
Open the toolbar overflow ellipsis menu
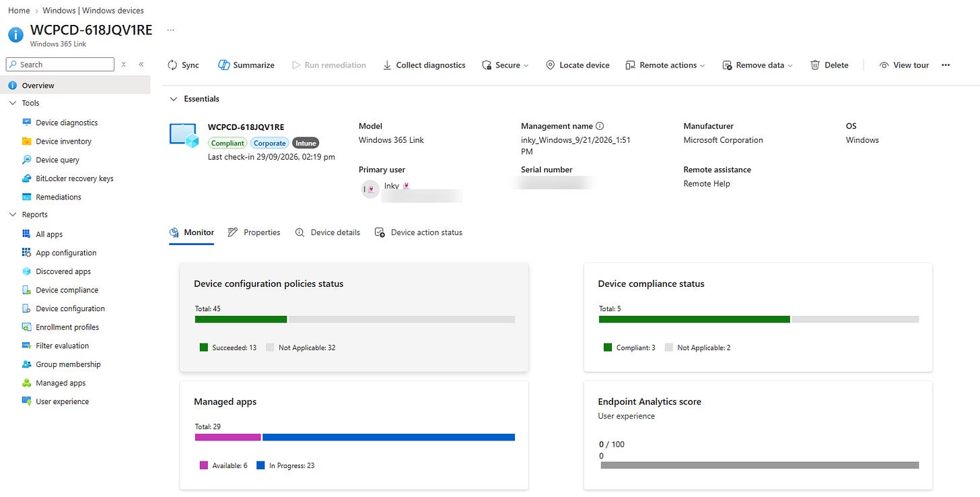pyautogui.click(x=946, y=65)
